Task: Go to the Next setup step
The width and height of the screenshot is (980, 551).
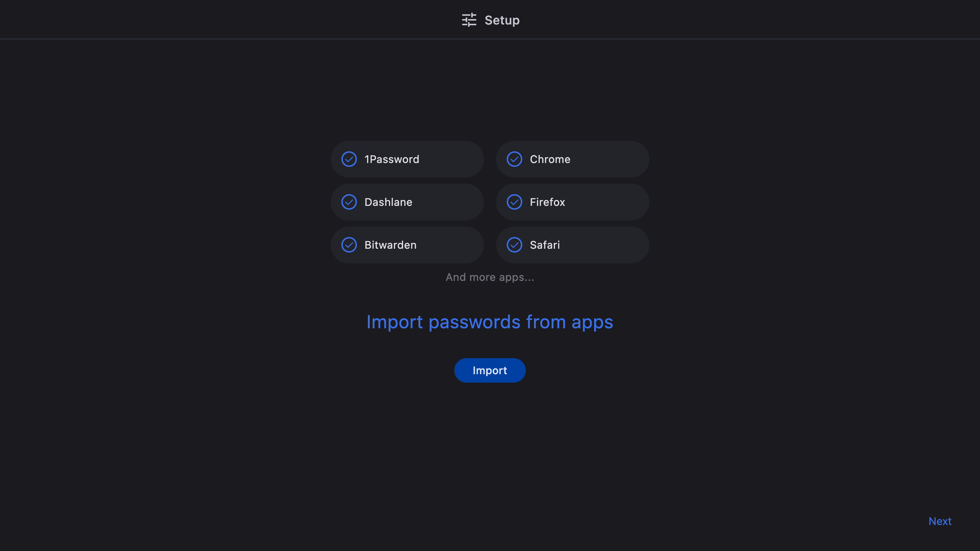Action: tap(940, 521)
